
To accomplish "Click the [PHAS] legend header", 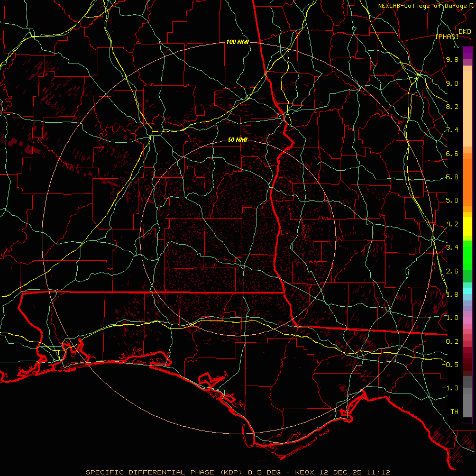I will click(x=447, y=36).
